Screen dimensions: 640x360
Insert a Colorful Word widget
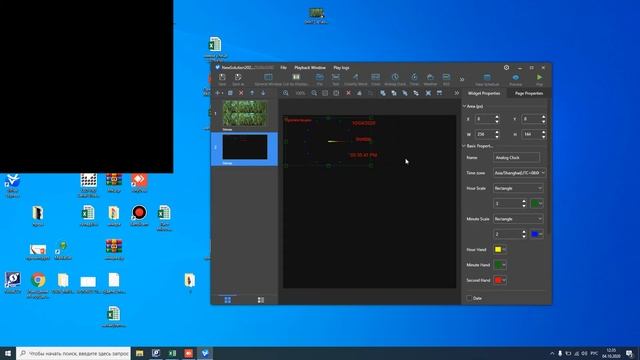tap(356, 79)
